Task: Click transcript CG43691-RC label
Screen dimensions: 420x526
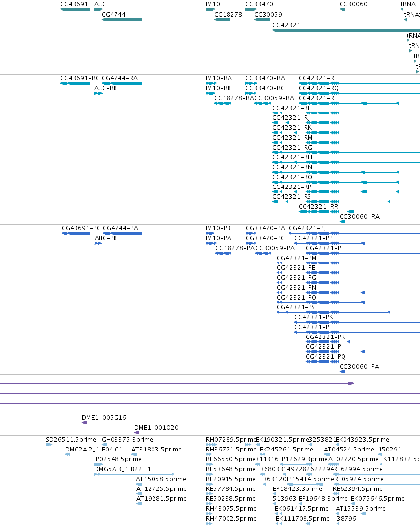Action: click(x=80, y=78)
